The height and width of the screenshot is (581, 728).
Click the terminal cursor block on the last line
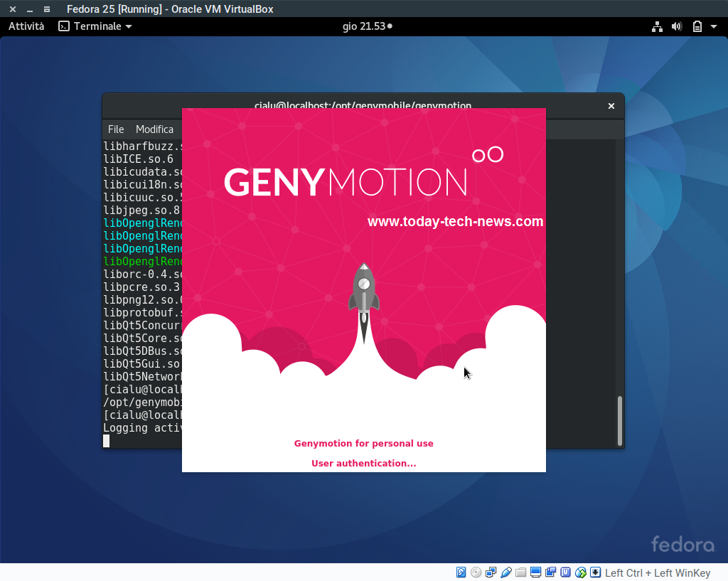(x=107, y=441)
